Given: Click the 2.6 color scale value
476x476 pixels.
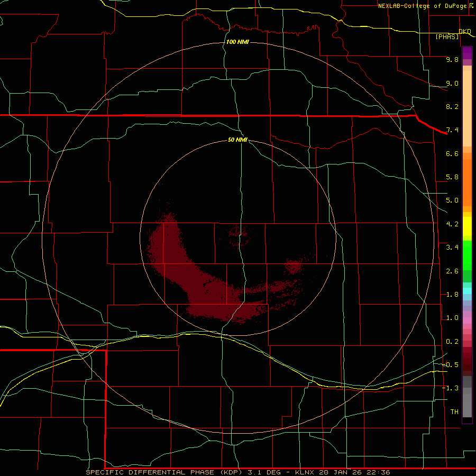Looking at the screenshot, I should [x=452, y=271].
